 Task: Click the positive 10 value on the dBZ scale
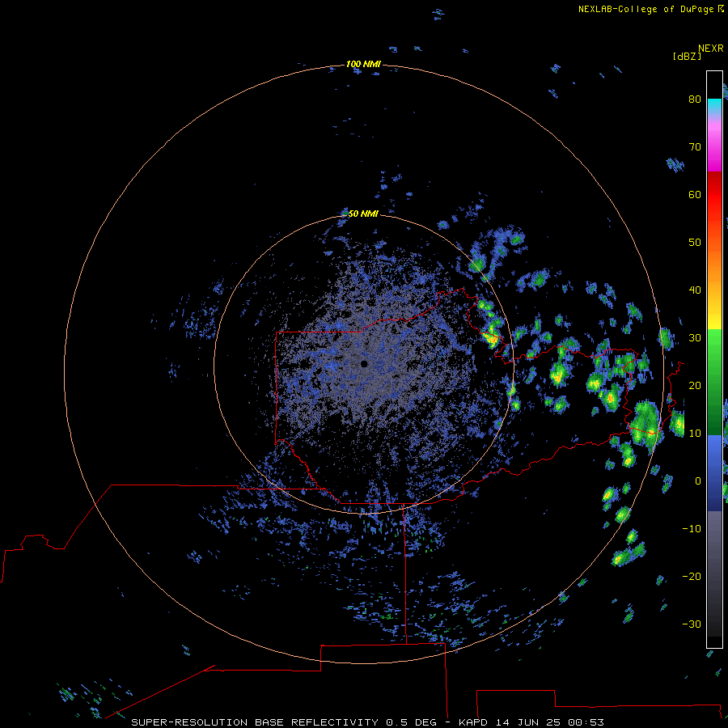point(695,434)
